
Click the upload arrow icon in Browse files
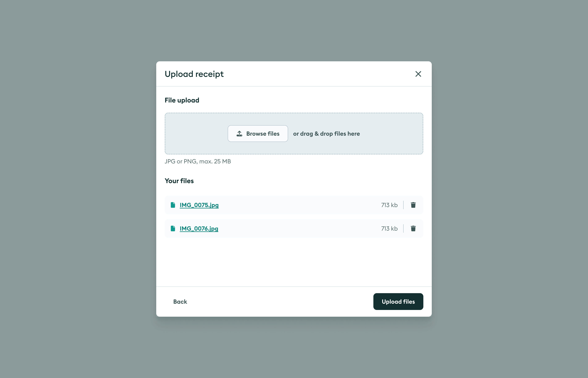pos(239,134)
